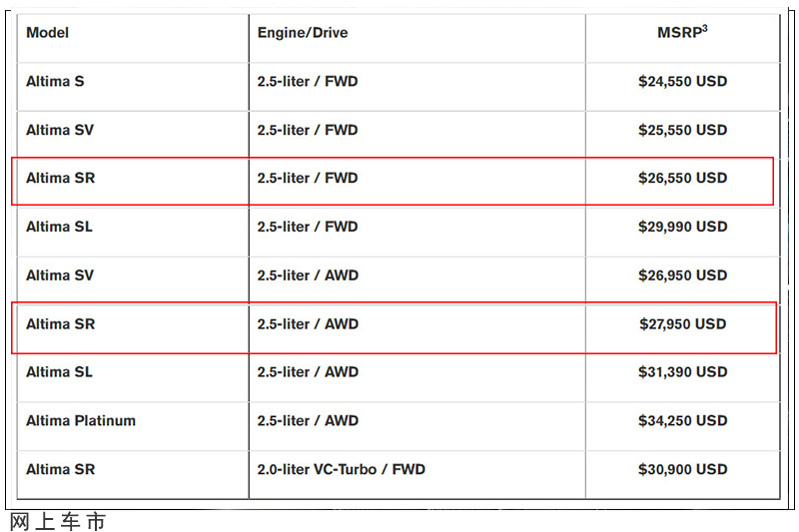Screen dimensions: 799x532
Task: Click the $29,990 USD price
Action: click(x=683, y=227)
